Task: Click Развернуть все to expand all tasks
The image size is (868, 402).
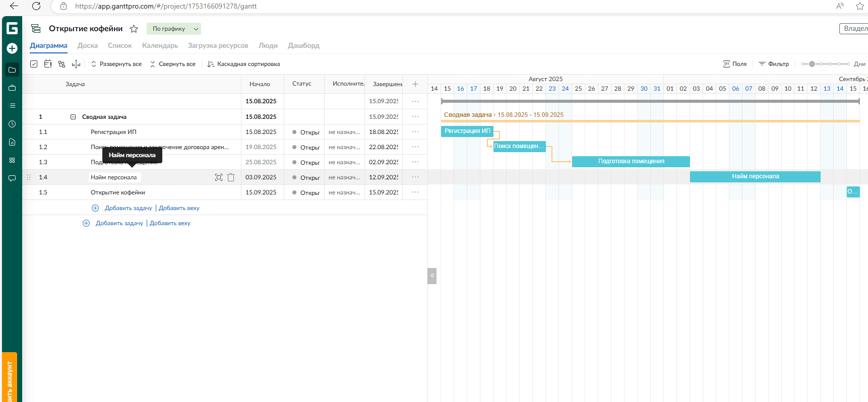Action: (x=116, y=64)
